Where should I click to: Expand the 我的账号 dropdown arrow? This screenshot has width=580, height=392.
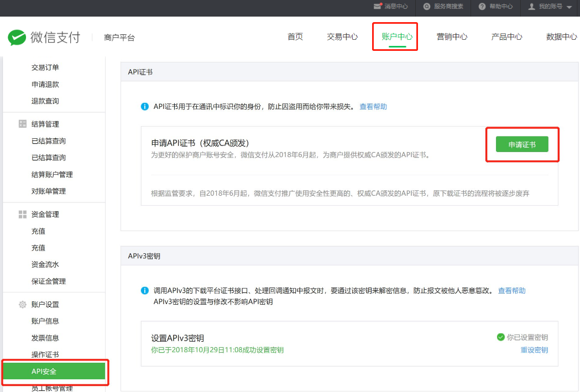click(x=569, y=7)
